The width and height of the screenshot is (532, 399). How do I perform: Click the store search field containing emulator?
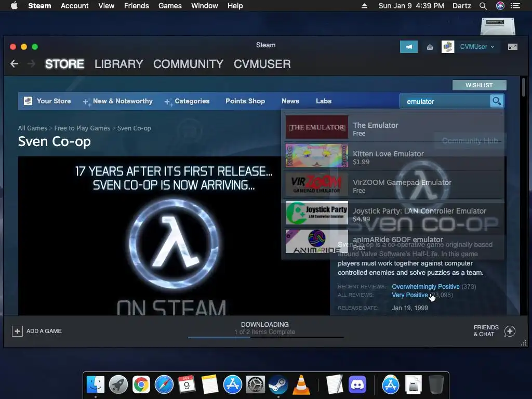click(x=445, y=101)
